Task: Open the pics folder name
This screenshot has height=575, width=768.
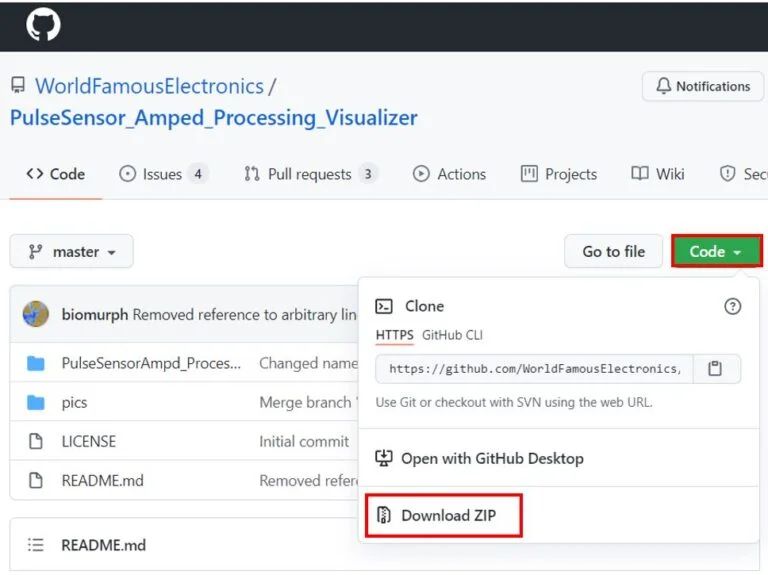Action: point(74,403)
